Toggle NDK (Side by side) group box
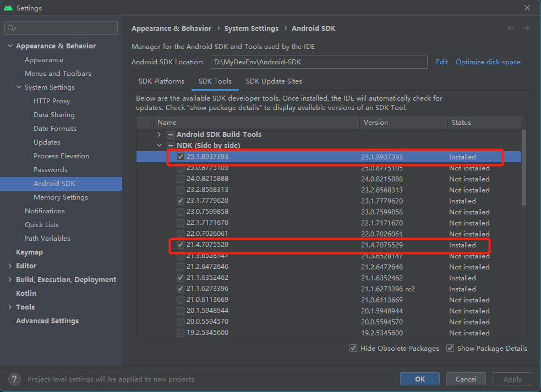 [x=171, y=146]
